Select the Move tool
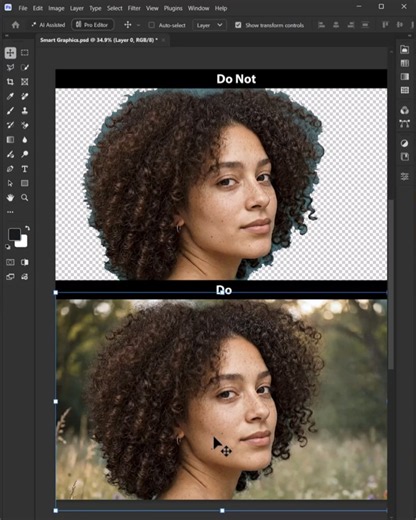Screen dimensions: 416x520 pyautogui.click(x=10, y=53)
